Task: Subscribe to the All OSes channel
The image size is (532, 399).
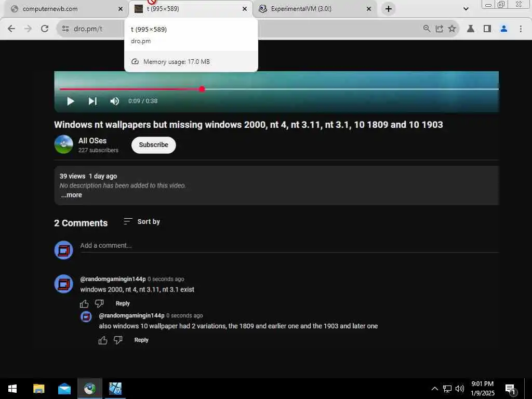Action: point(153,145)
